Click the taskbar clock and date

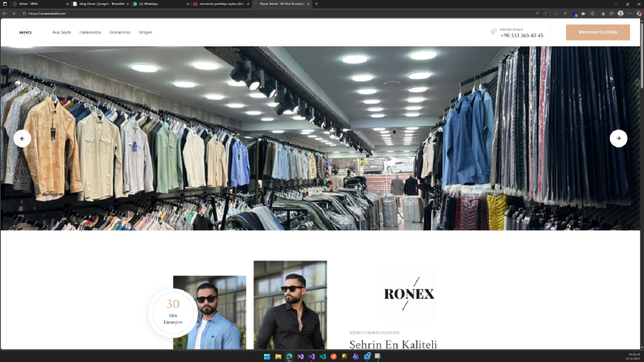(634, 356)
